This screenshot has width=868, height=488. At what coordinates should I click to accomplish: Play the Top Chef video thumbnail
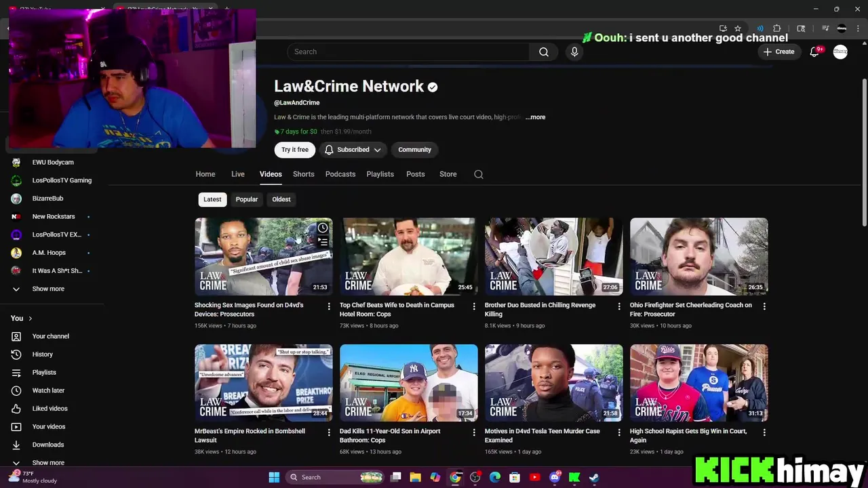409,256
